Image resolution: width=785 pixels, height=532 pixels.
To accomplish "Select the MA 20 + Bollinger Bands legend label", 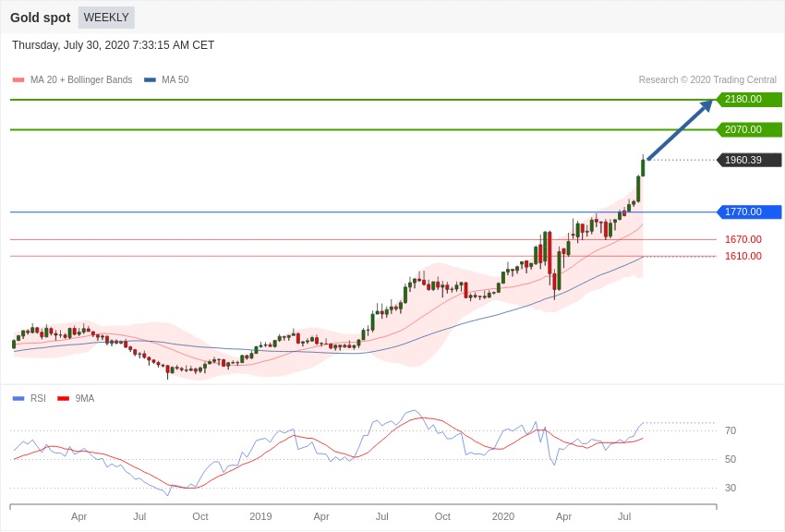I will pos(81,79).
